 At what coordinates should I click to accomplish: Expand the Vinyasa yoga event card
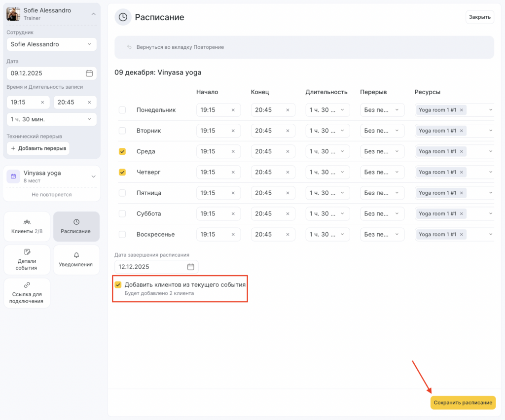93,176
